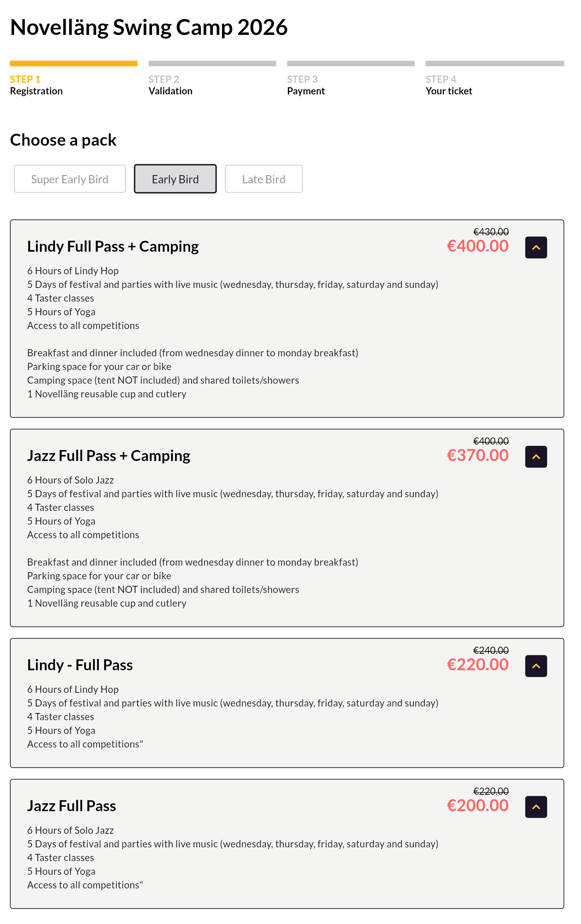Image resolution: width=581 pixels, height=924 pixels.
Task: Collapse the Jazz Full Pass + Camping card
Action: (x=536, y=457)
